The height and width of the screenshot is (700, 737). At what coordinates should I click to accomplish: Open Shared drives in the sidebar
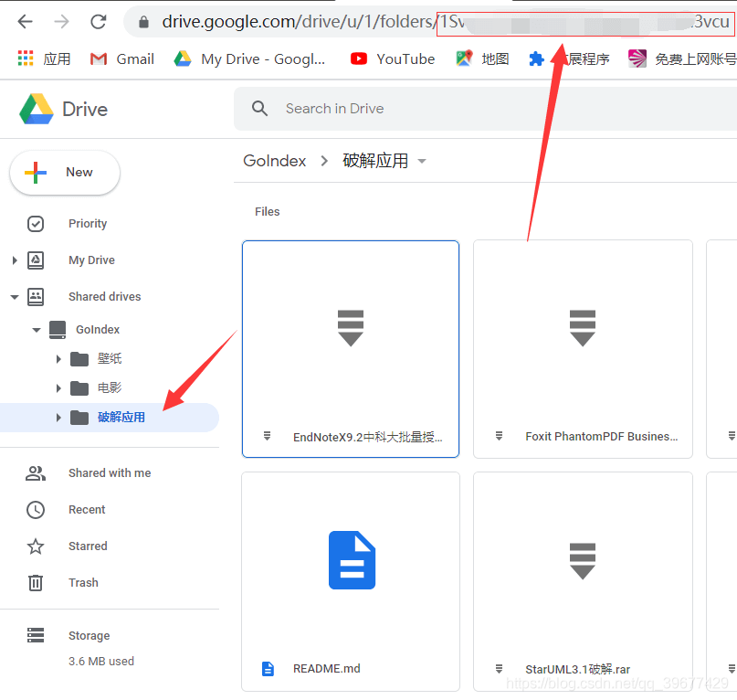tap(105, 296)
